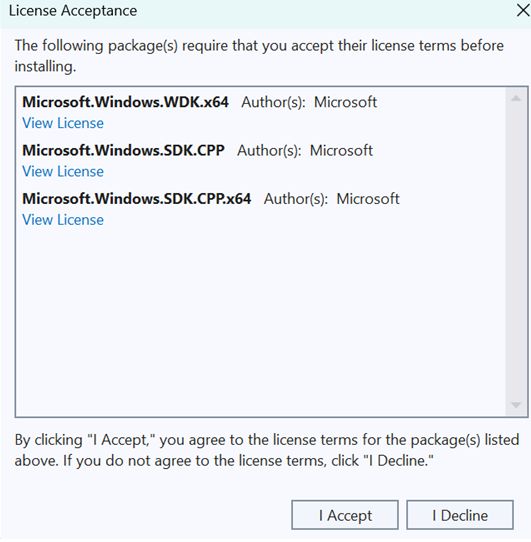Click the 'By clicking I Accept' agreement text
531x542 pixels.
tap(267, 450)
